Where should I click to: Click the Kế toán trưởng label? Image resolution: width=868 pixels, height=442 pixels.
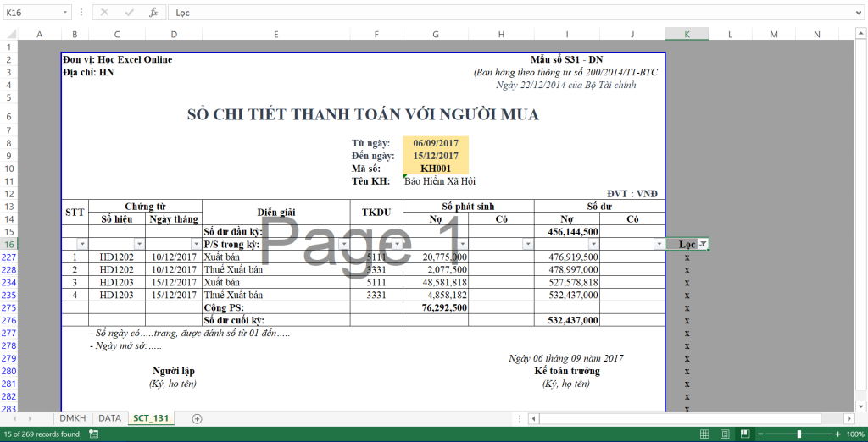(566, 371)
